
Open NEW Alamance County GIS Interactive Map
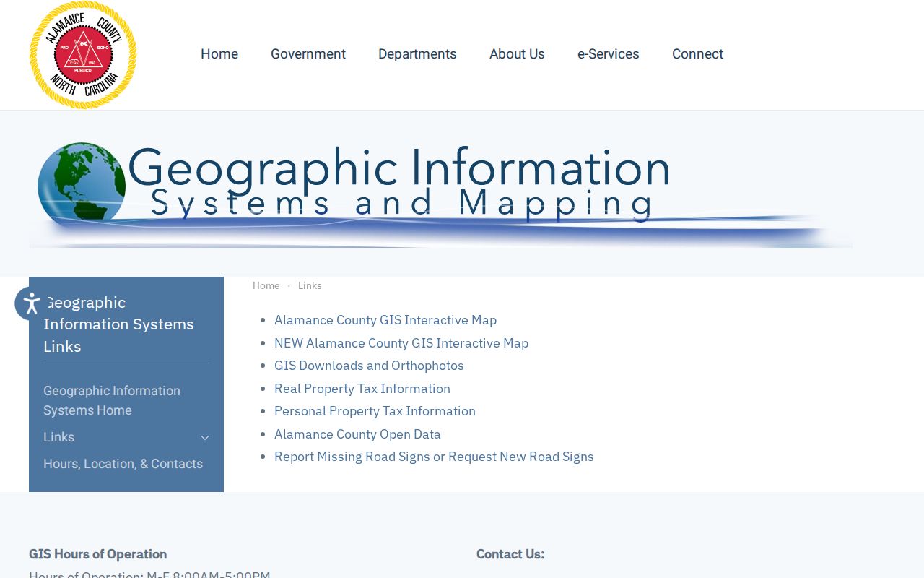pos(401,343)
